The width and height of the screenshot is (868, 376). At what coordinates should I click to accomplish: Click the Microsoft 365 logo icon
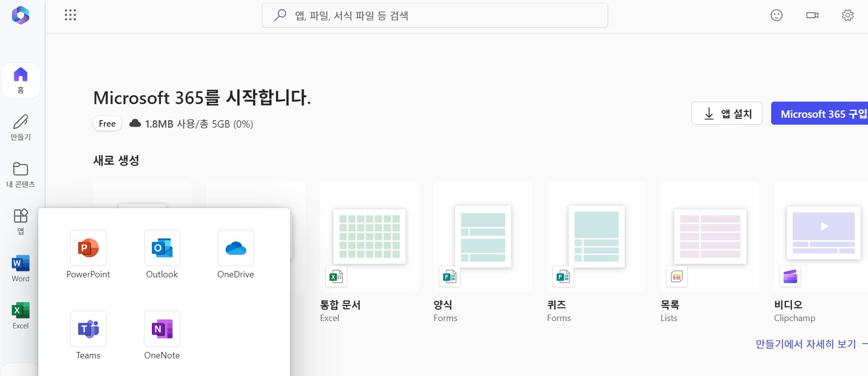click(x=21, y=15)
